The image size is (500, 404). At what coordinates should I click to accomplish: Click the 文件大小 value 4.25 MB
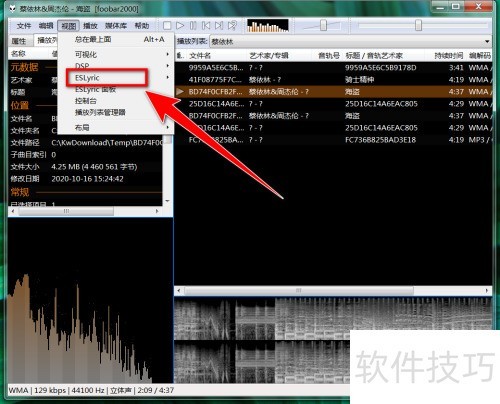point(94,167)
